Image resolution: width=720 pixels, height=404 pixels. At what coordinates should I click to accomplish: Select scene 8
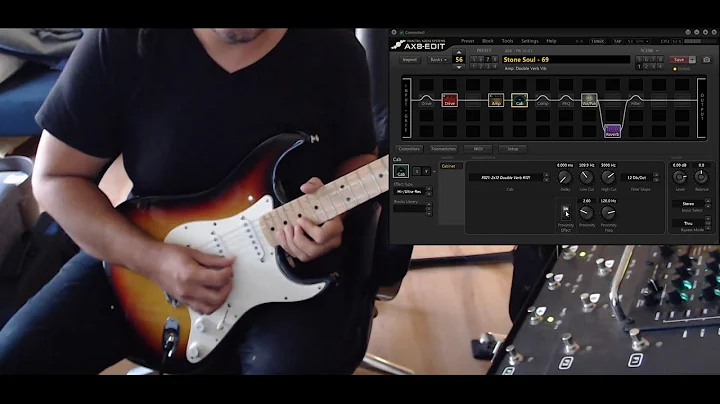660,59
